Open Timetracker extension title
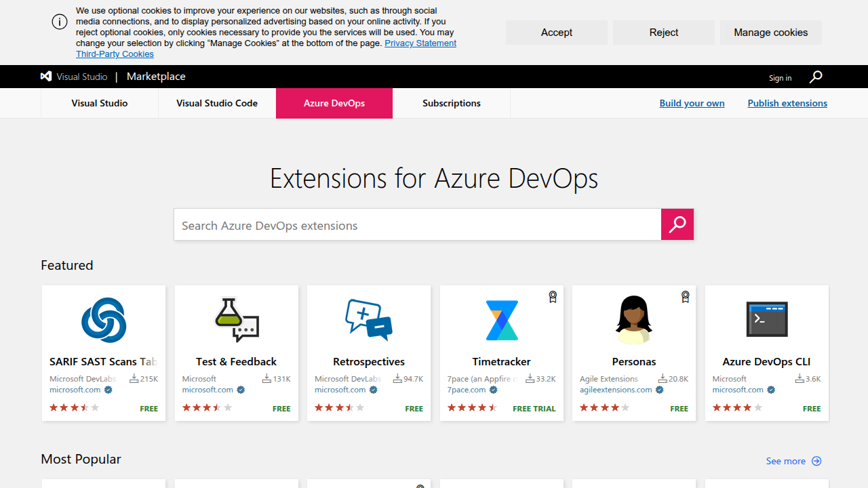The width and height of the screenshot is (868, 488). pos(502,362)
